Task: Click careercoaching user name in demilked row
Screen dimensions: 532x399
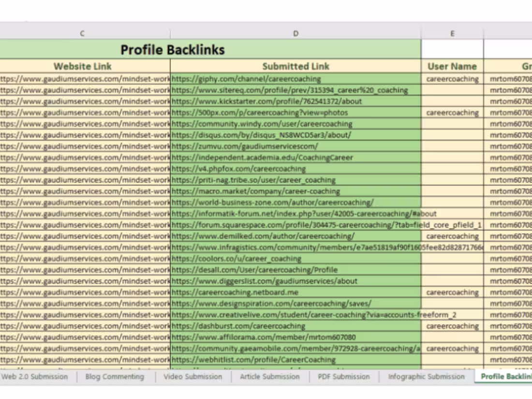Action: [452, 236]
